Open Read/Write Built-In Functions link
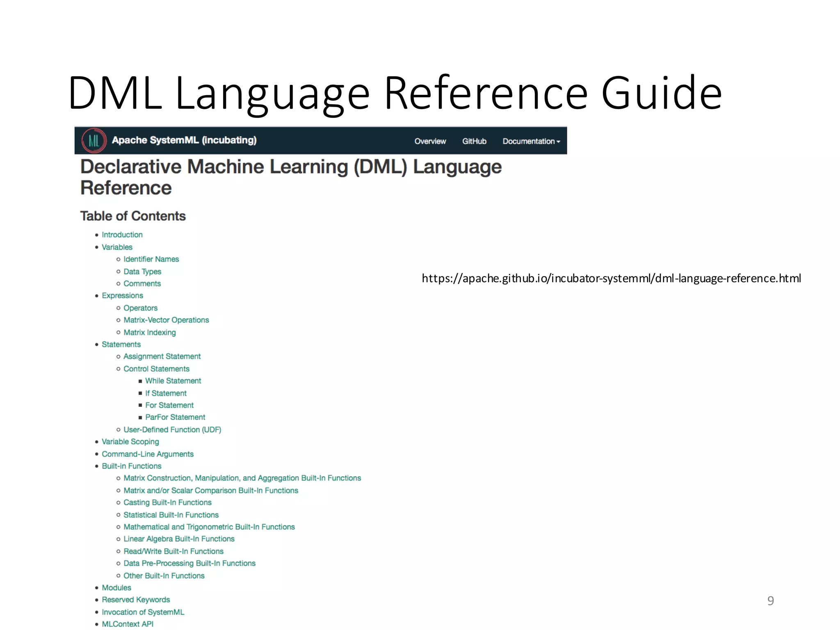The width and height of the screenshot is (840, 630). (173, 551)
